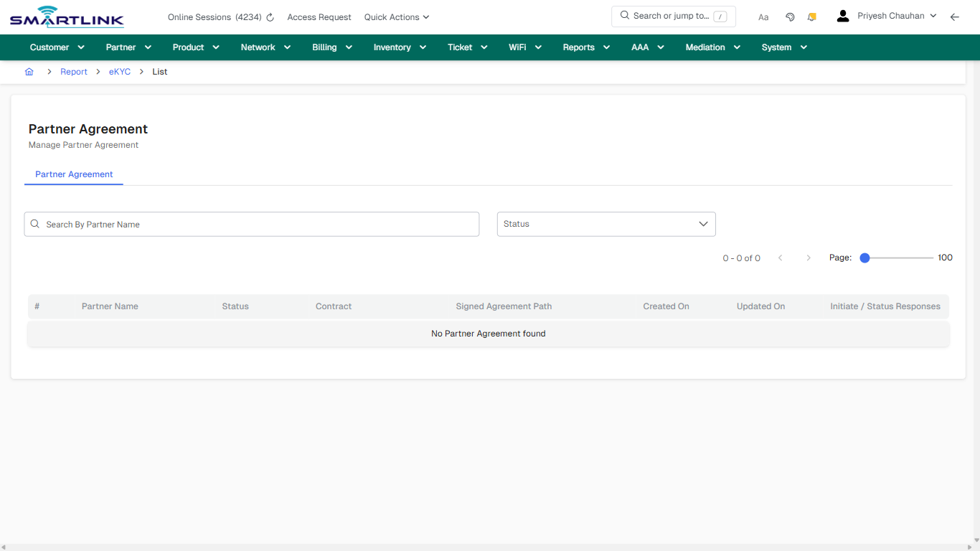Adjust font size with the Aa icon

pos(763,17)
